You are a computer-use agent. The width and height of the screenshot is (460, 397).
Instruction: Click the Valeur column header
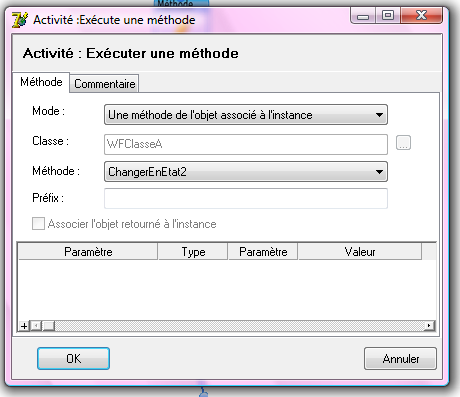(x=360, y=252)
